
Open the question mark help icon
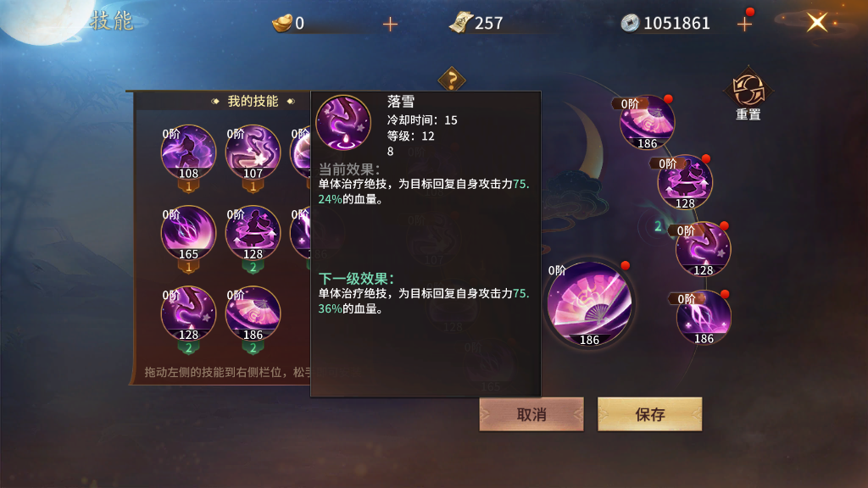(452, 80)
